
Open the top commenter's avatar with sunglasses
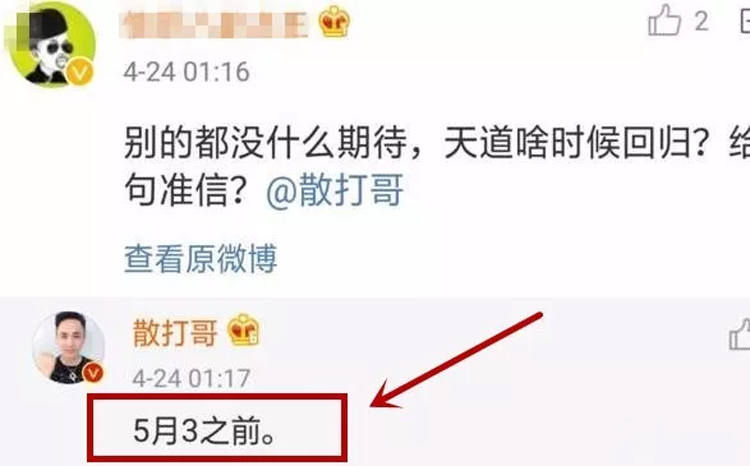50,44
